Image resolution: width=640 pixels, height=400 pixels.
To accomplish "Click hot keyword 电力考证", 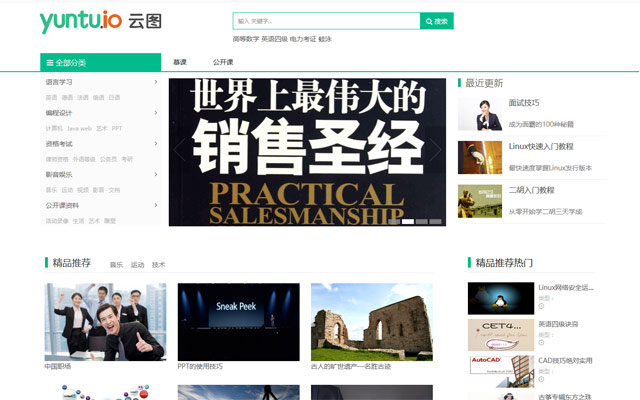I will tap(303, 39).
